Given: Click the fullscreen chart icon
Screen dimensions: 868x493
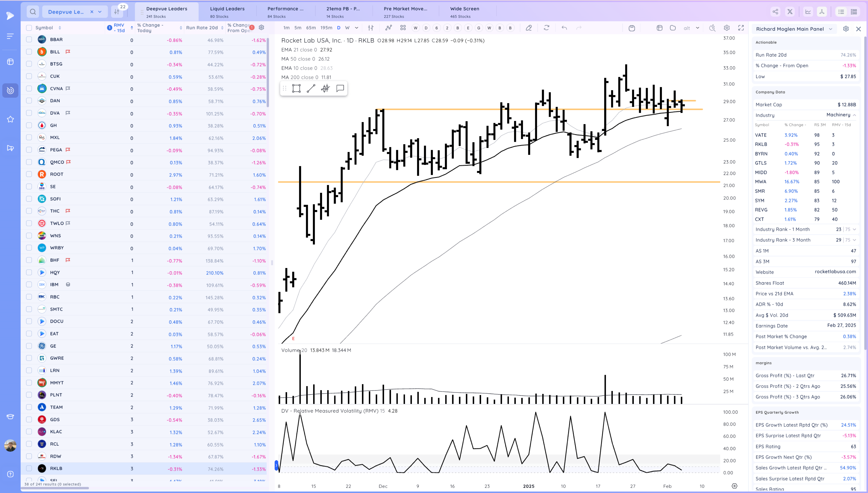Looking at the screenshot, I should tap(741, 28).
